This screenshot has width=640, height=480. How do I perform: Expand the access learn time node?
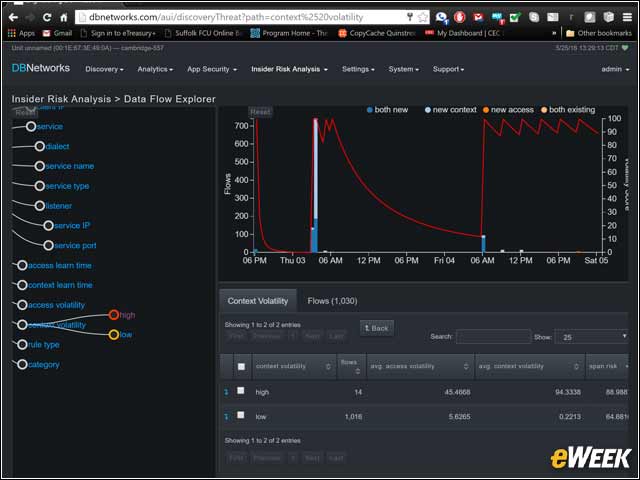tap(22, 265)
